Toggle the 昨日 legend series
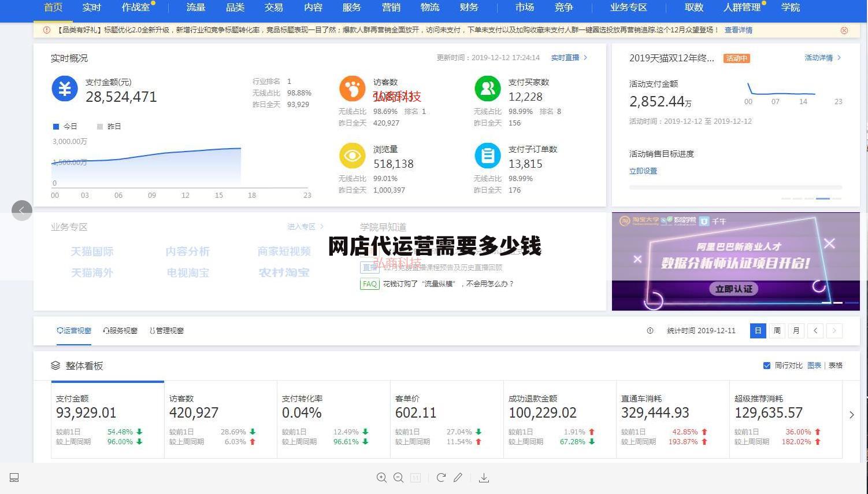The height and width of the screenshot is (494, 868). pyautogui.click(x=109, y=126)
